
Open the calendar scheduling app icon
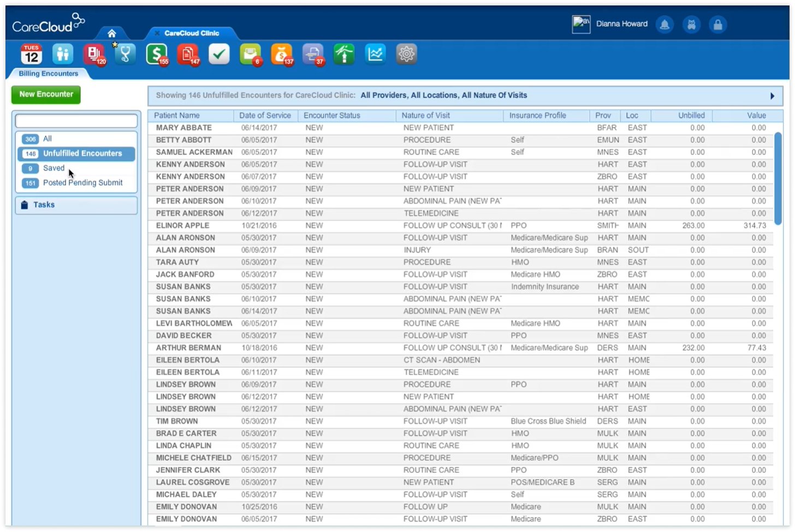(x=31, y=54)
